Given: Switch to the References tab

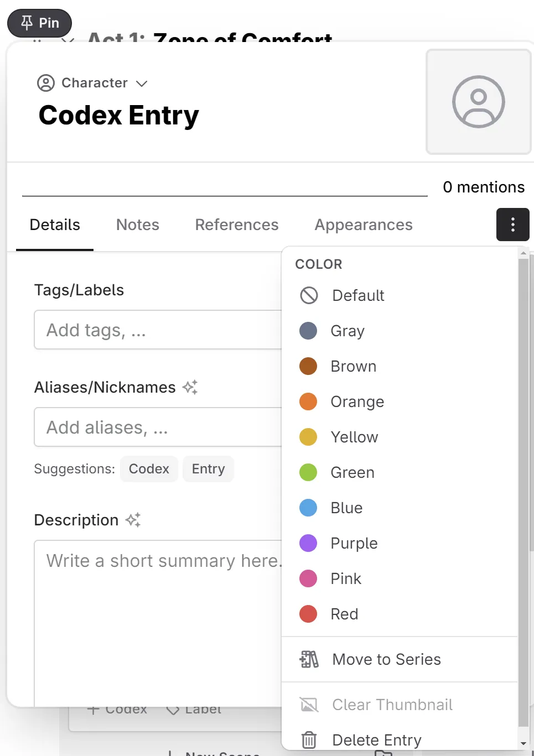Looking at the screenshot, I should [x=236, y=225].
